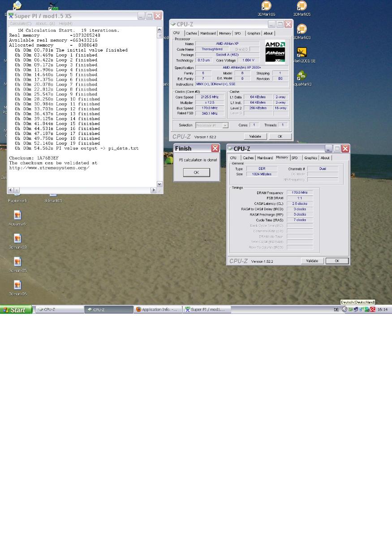Viewport: 392px width, 538px height.
Task: Open About tab in CPU-Z processor window
Action: (268, 33)
